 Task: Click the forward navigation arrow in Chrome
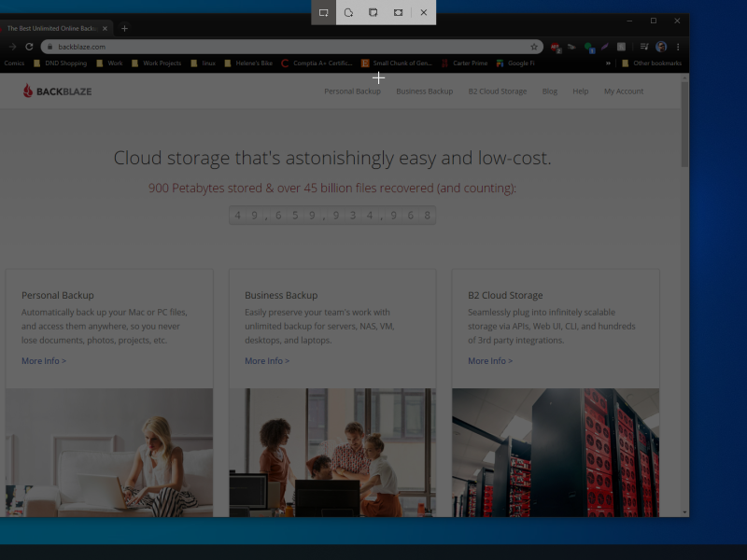pyautogui.click(x=12, y=47)
